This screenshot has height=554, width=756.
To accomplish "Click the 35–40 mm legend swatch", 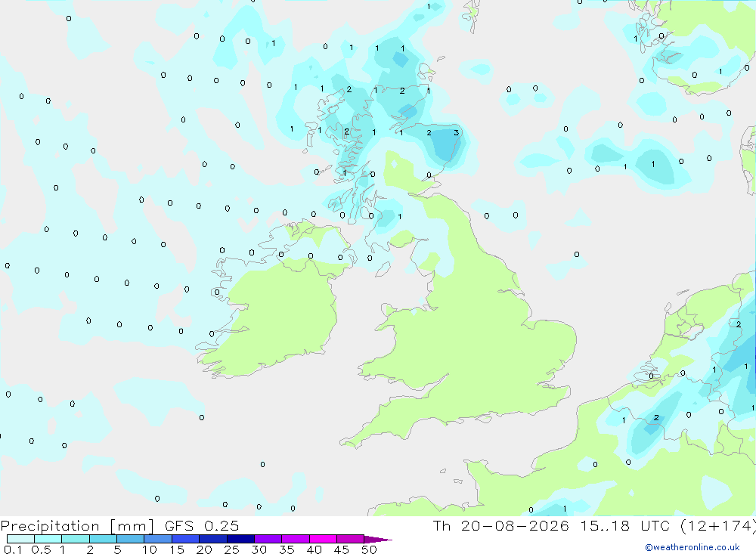I will click(295, 539).
